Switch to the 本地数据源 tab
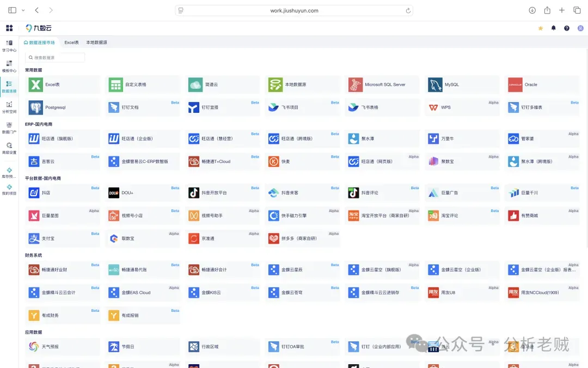 [x=97, y=43]
